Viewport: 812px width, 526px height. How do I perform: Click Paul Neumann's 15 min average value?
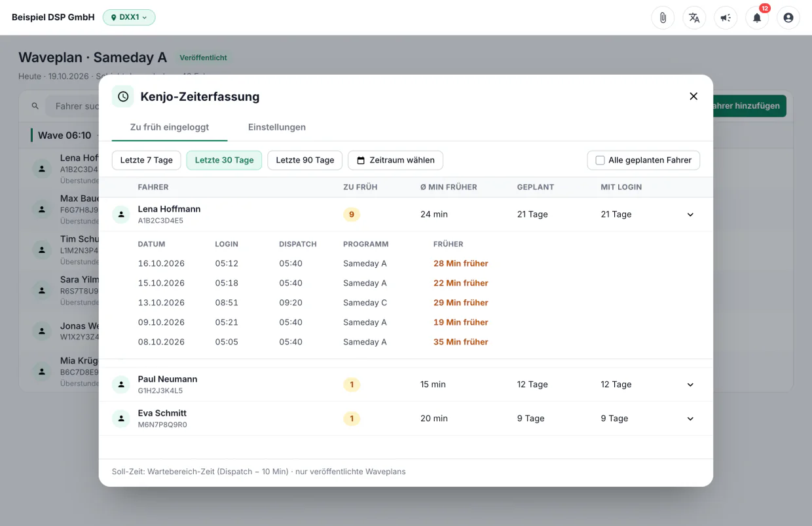coord(434,385)
